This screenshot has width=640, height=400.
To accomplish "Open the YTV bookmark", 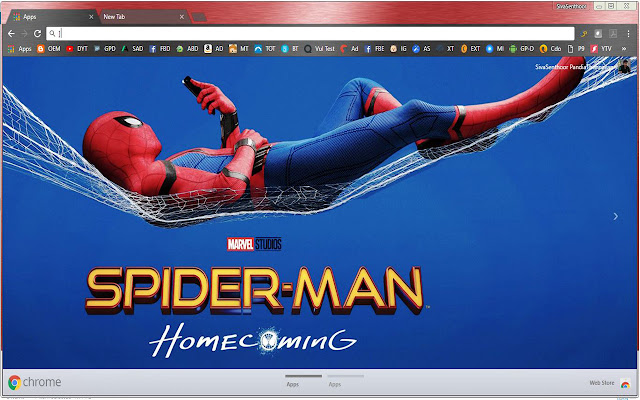I will click(x=601, y=49).
